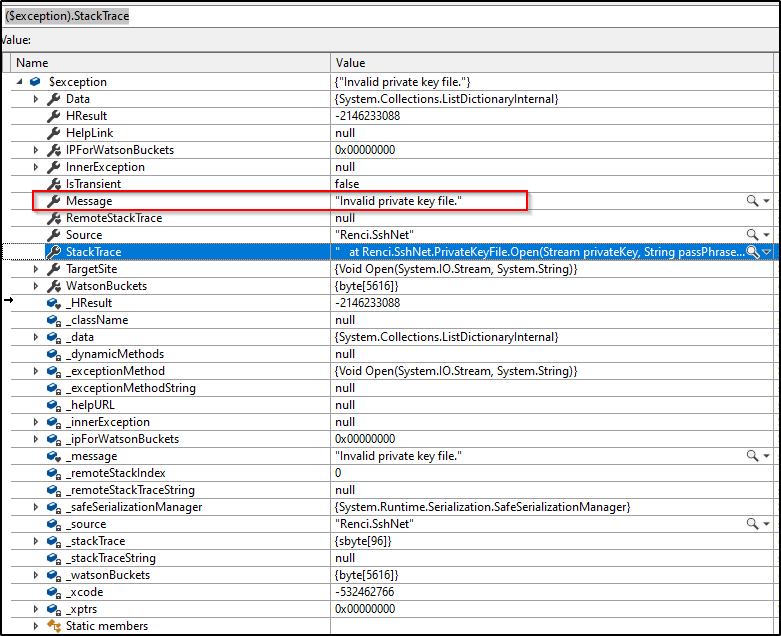781x636 pixels.
Task: Click the field icon beside _className
Action: point(54,320)
